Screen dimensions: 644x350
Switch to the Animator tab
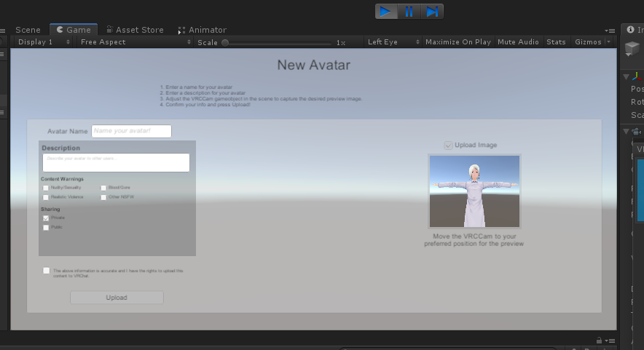coord(202,30)
